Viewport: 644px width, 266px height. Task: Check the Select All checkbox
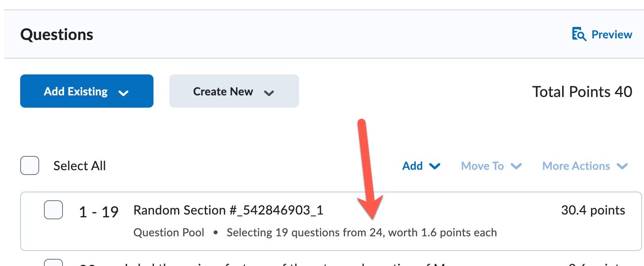coord(29,165)
